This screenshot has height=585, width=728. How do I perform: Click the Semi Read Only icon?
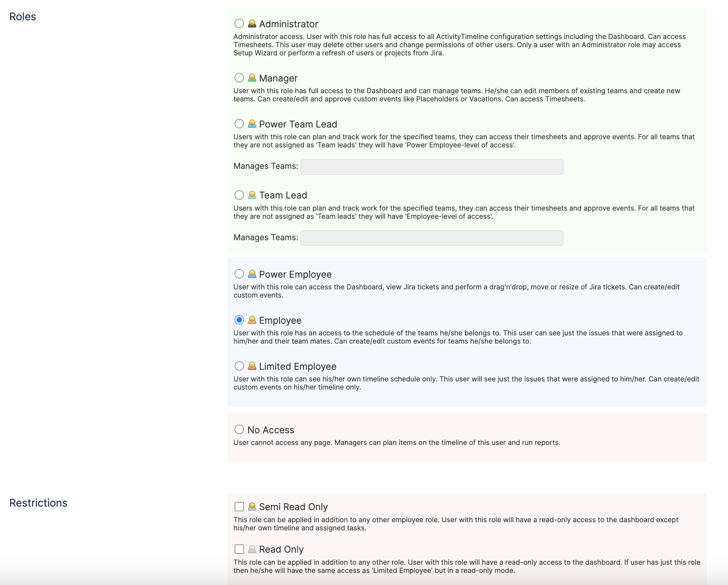point(252,507)
